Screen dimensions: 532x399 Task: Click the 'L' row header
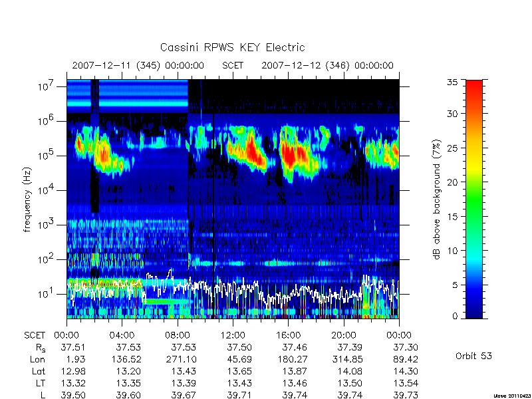click(x=43, y=395)
